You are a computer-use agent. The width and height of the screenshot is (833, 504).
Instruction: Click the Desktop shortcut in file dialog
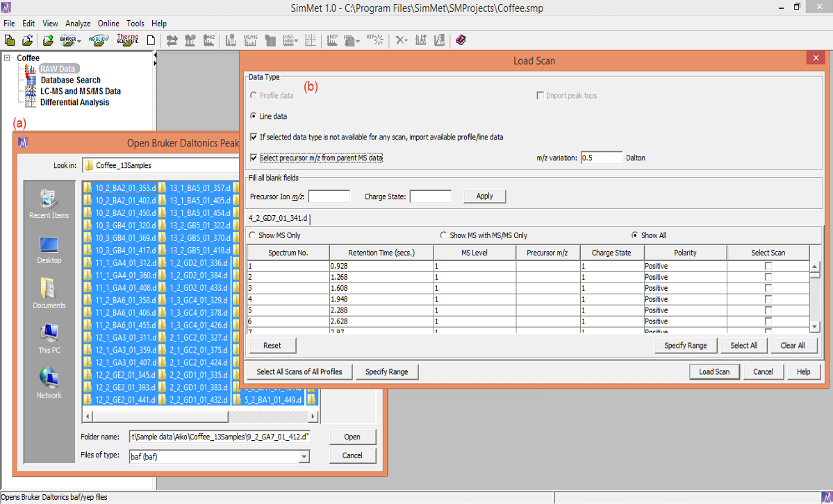click(49, 250)
